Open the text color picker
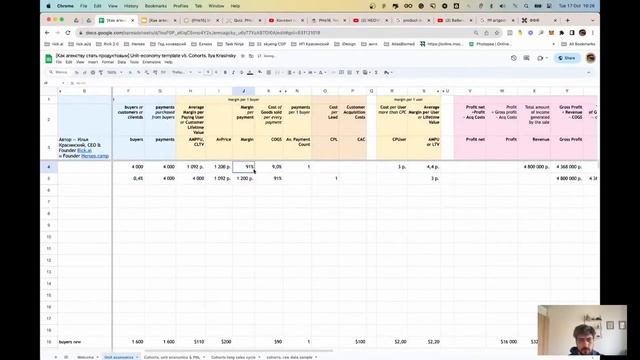Viewport: 640px width, 360px height. point(250,72)
